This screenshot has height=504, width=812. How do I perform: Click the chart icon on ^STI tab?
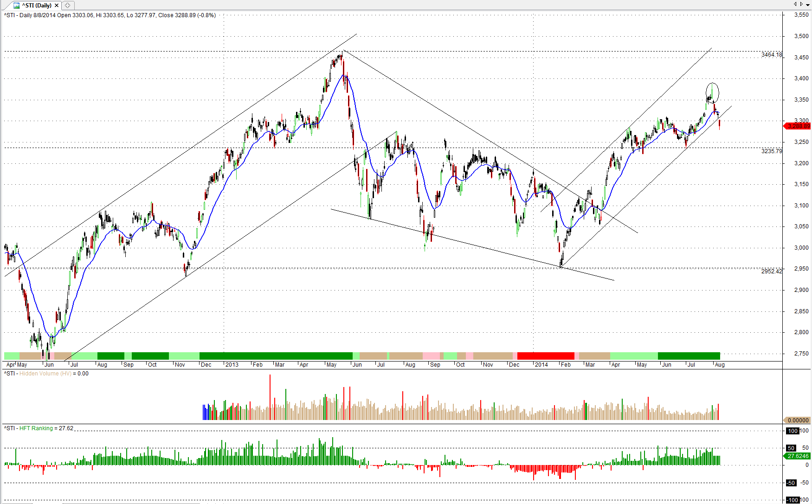pyautogui.click(x=17, y=6)
